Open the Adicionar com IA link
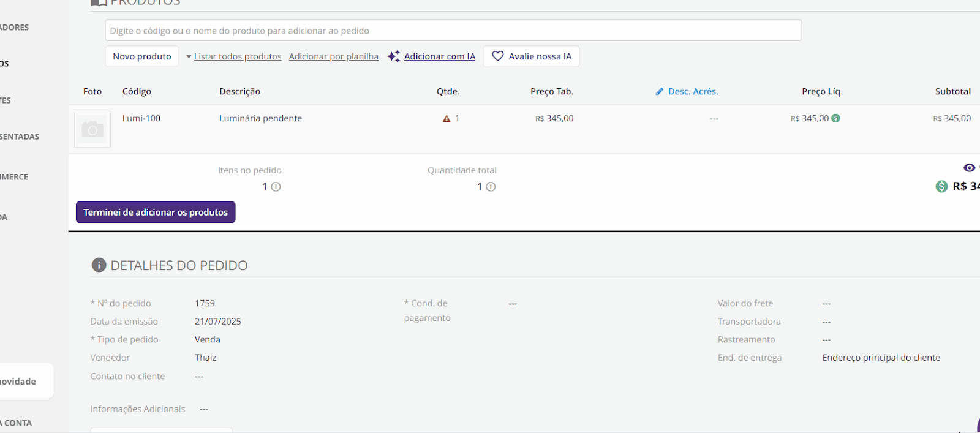Screen dimensions: 980x433 pos(439,56)
